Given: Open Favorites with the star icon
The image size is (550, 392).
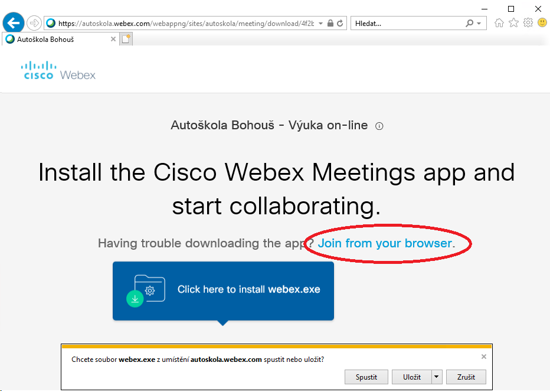Looking at the screenshot, I should (x=513, y=23).
